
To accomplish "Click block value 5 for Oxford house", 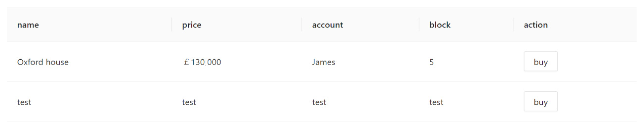I will (431, 62).
